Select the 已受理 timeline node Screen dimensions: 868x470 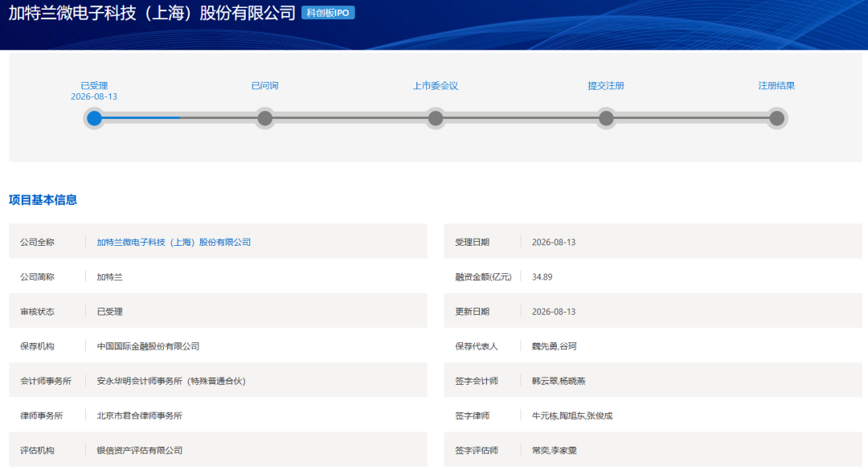(x=95, y=118)
